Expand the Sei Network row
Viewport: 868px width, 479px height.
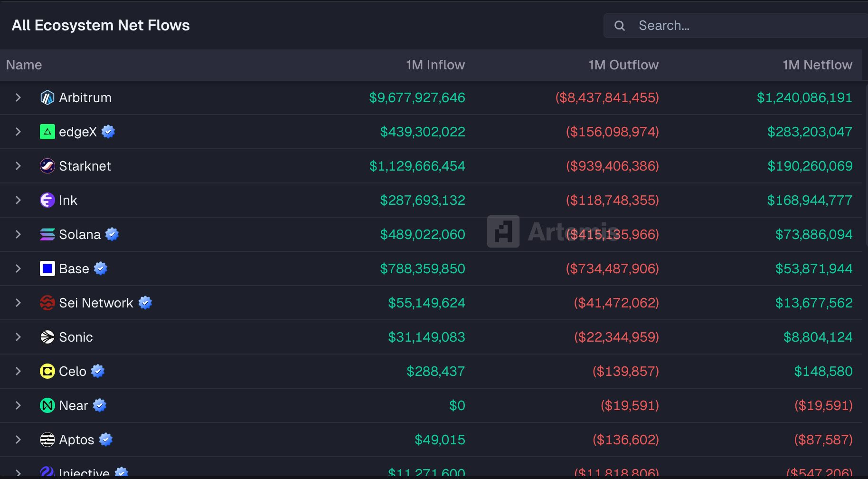pyautogui.click(x=18, y=303)
